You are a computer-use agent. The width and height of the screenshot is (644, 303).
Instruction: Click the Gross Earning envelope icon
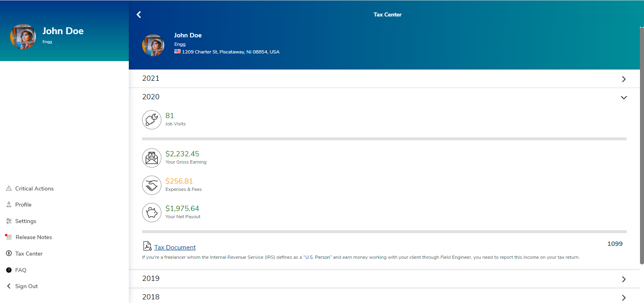pos(152,158)
